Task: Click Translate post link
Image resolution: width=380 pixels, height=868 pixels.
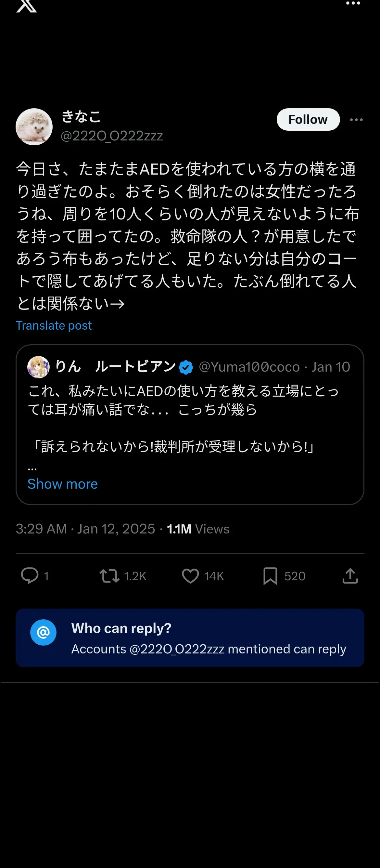Action: (x=54, y=325)
